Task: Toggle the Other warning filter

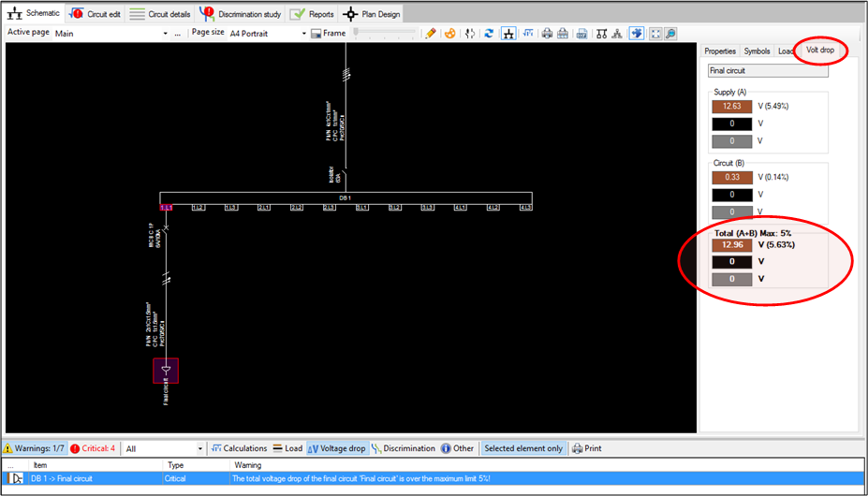Action: (457, 448)
